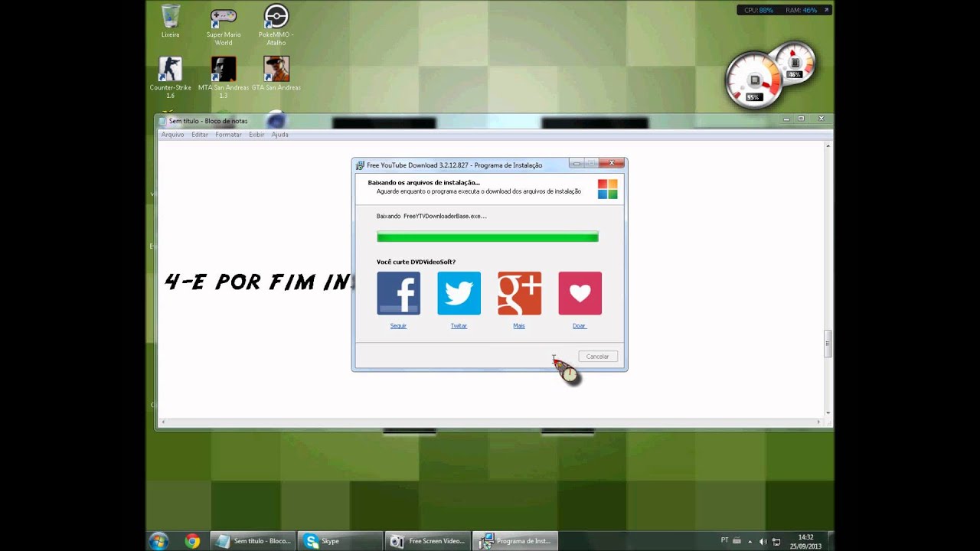This screenshot has height=551, width=980.
Task: Open the Exibir menu in Bloco de notas
Action: coord(256,135)
